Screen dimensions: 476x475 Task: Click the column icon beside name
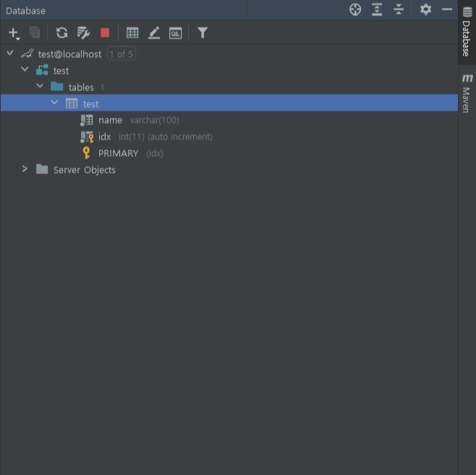coord(87,120)
